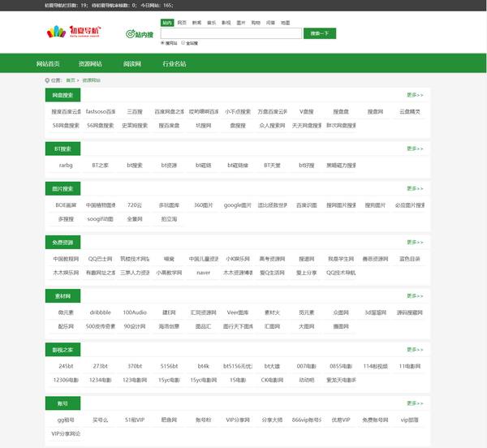Click inside the search text box
This screenshot has height=448, width=487.
(x=231, y=33)
